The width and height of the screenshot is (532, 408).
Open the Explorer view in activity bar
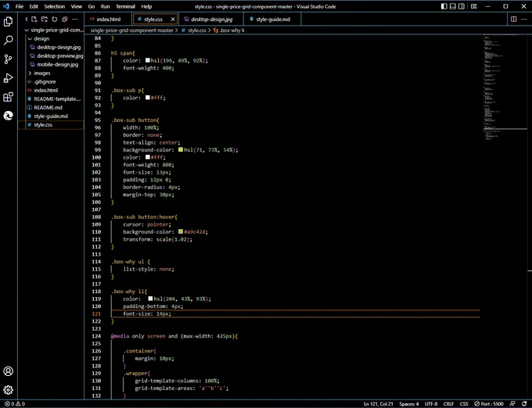click(x=8, y=22)
